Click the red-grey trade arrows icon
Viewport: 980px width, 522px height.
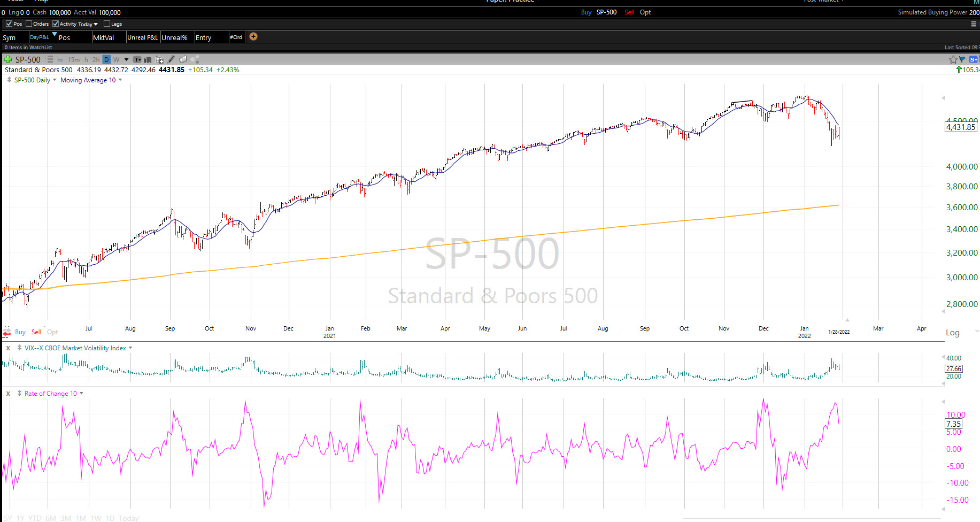7,332
